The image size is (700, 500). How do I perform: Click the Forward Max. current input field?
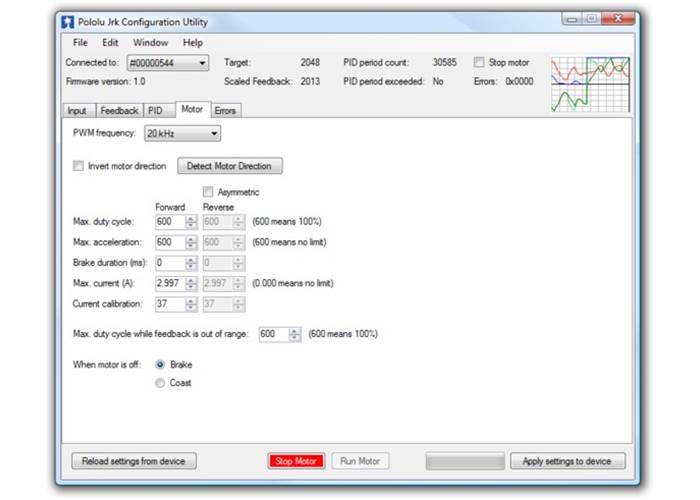pos(169,283)
